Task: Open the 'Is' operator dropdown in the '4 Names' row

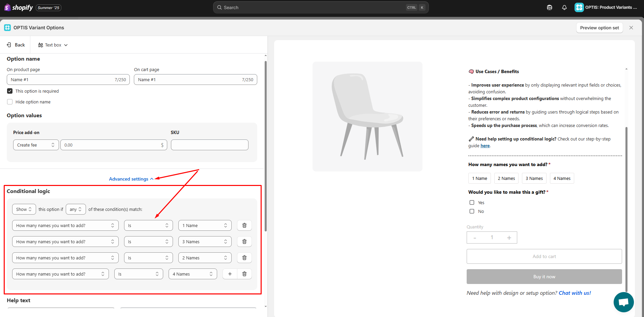Action: coord(139,274)
